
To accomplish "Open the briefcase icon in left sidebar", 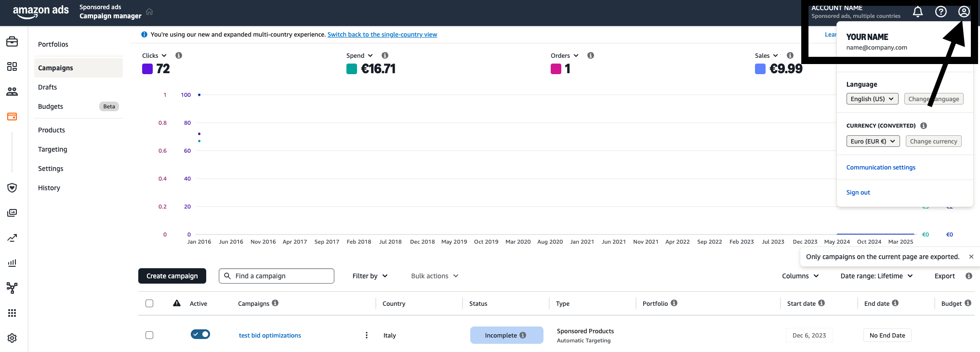I will (12, 42).
